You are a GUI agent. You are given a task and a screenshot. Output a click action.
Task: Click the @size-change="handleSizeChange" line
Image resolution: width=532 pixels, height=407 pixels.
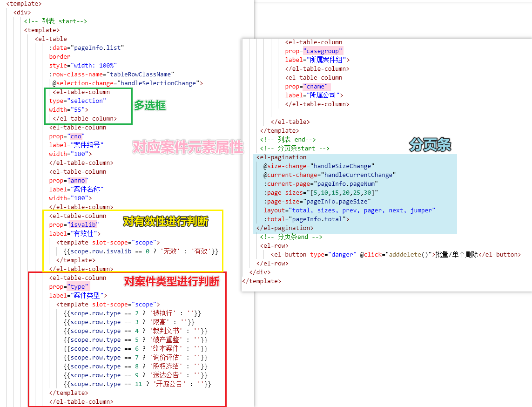(319, 166)
